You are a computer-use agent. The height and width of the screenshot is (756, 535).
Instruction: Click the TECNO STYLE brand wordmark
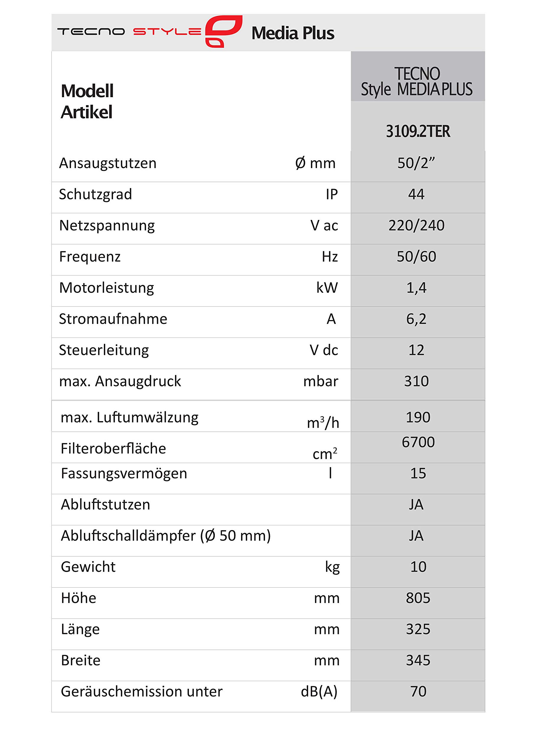tap(129, 32)
